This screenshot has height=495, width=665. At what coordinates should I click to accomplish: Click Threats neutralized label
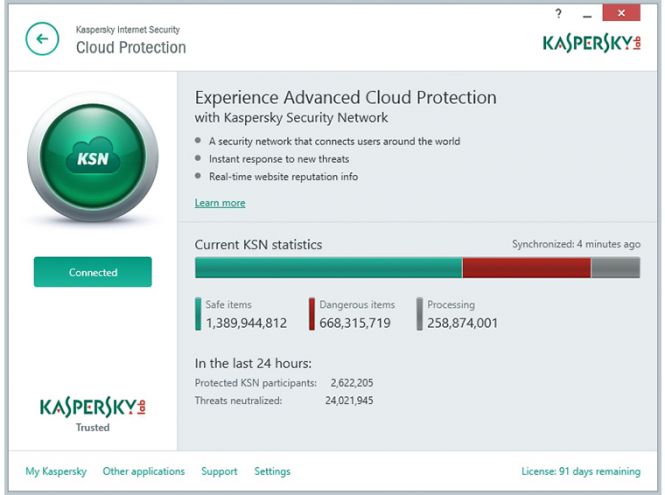(x=238, y=400)
